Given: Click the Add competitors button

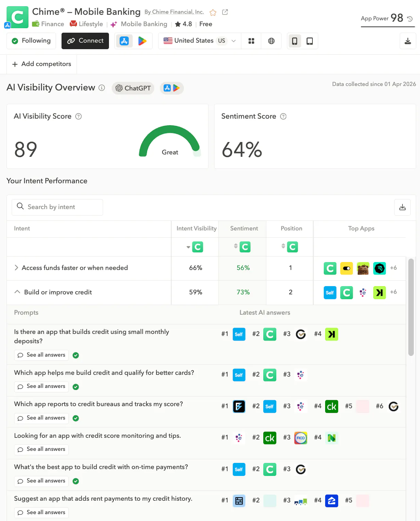Looking at the screenshot, I should [x=41, y=64].
